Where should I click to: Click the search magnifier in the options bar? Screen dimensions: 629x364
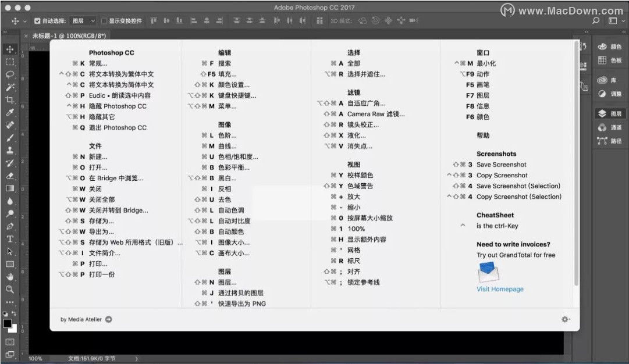pyautogui.click(x=596, y=20)
